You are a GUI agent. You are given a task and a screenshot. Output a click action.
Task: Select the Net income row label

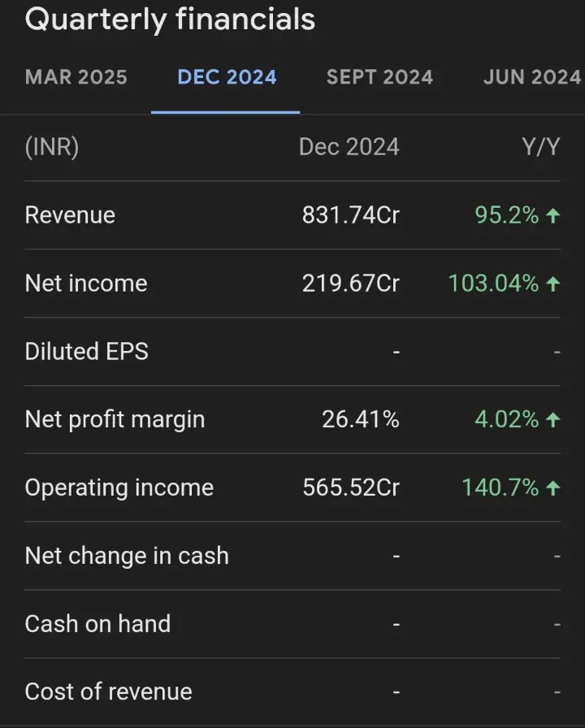pyautogui.click(x=86, y=284)
